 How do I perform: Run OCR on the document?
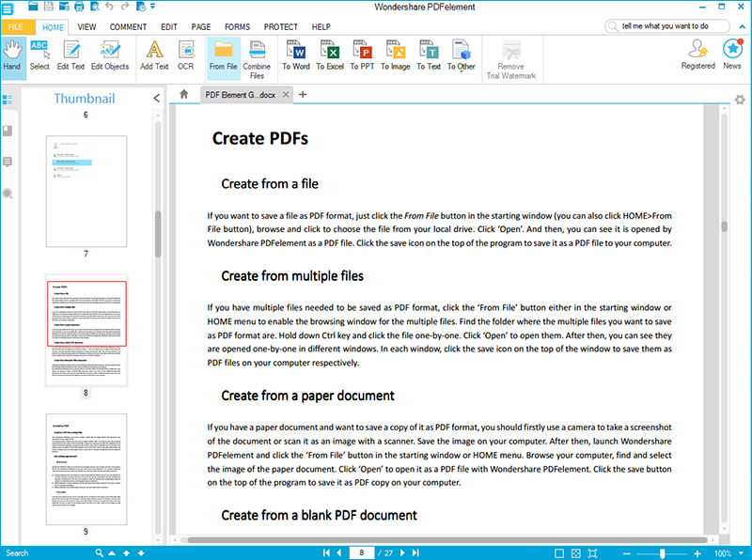tap(186, 54)
